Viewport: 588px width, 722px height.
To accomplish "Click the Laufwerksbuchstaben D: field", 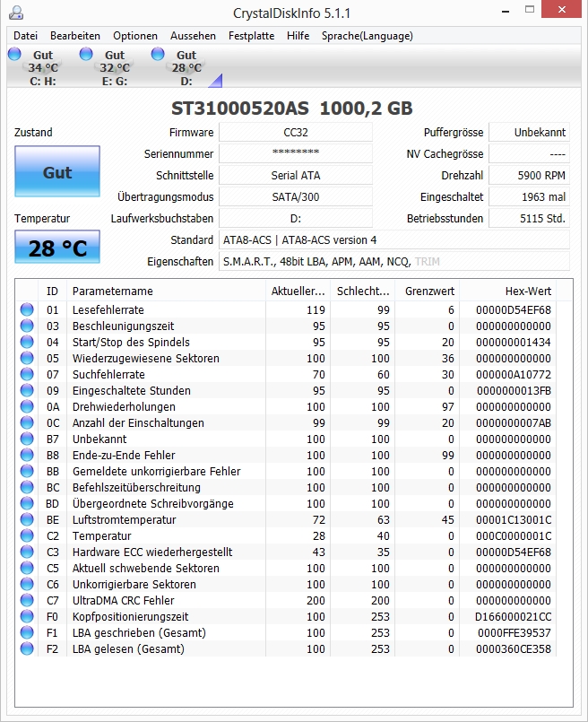I will (x=296, y=218).
